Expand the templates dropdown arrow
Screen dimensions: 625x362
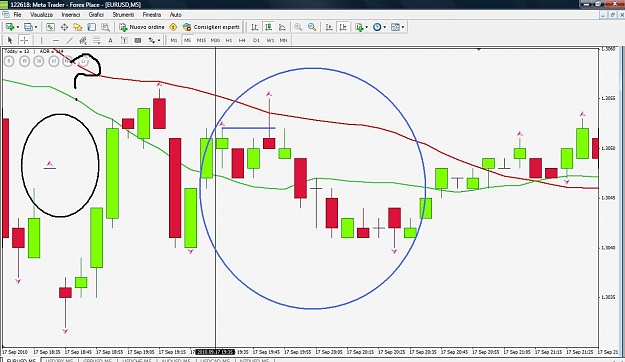(x=403, y=27)
